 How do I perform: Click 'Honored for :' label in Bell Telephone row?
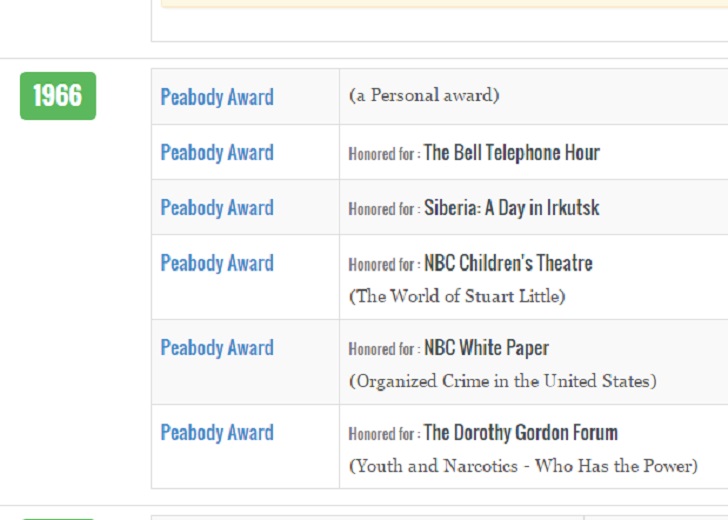(384, 154)
